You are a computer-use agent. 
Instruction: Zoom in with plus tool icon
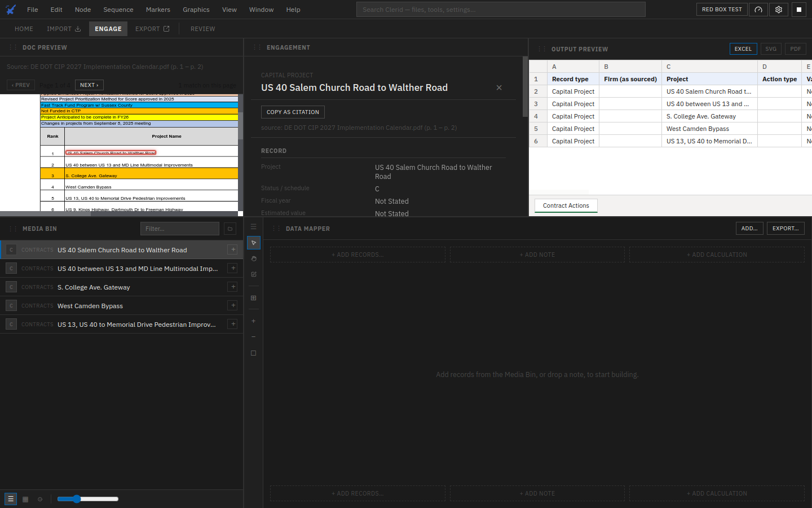tap(254, 321)
